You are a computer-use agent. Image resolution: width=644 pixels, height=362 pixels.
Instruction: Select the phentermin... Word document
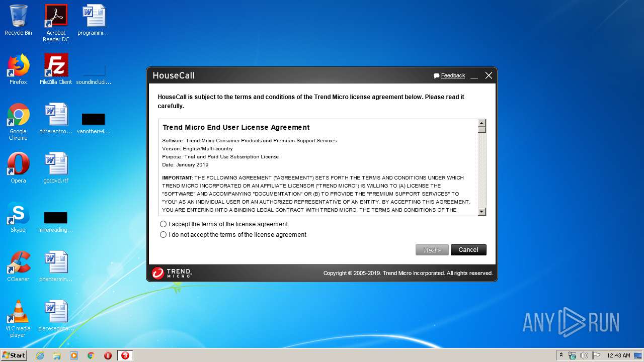[x=56, y=266]
